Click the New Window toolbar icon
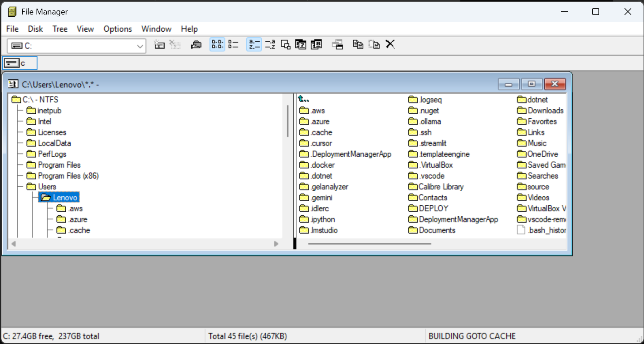 285,44
